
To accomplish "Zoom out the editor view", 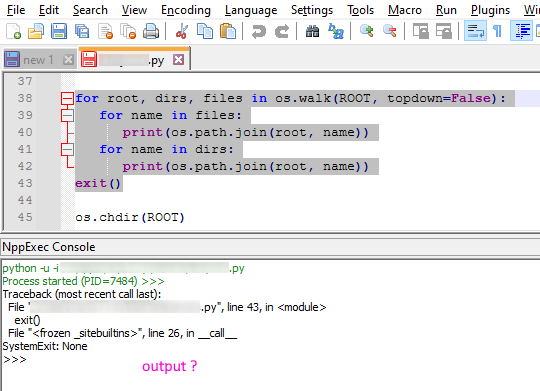I will (390, 31).
